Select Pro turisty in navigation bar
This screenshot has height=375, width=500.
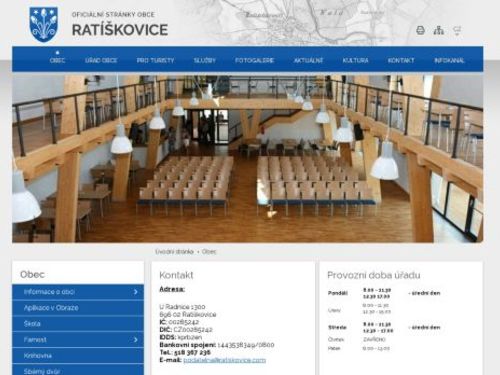point(155,60)
